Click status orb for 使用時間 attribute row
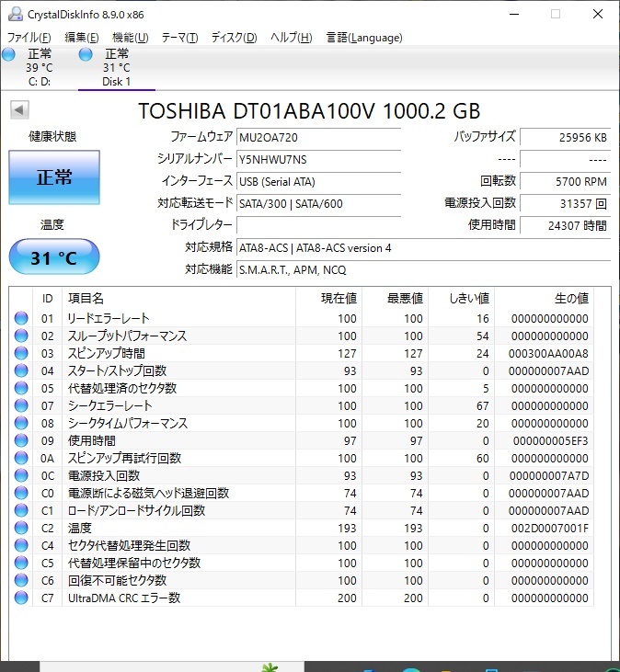620x672 pixels. 21,440
